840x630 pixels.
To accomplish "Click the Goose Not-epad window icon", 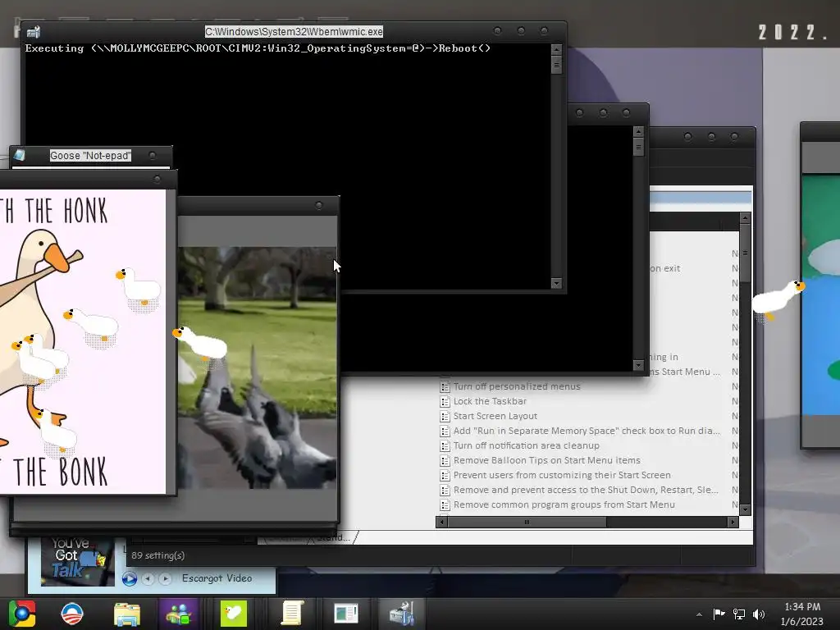I will click(20, 155).
